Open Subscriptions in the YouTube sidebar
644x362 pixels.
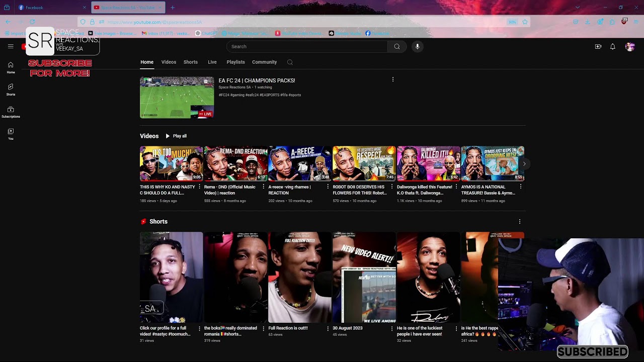(11, 112)
